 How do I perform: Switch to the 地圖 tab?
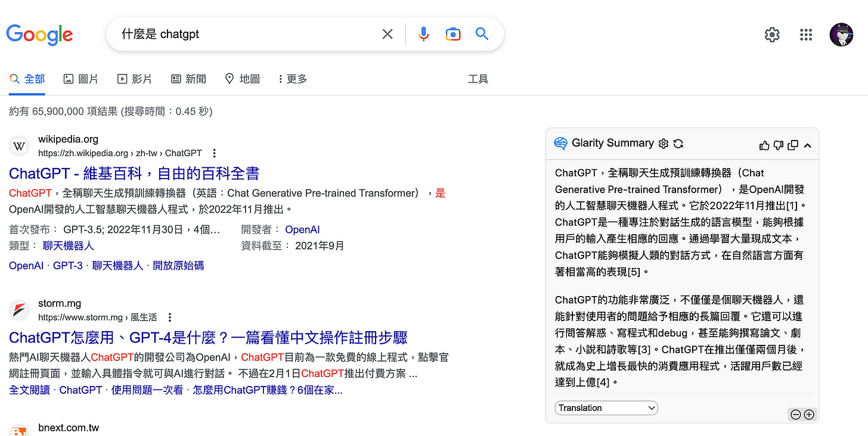tap(242, 79)
